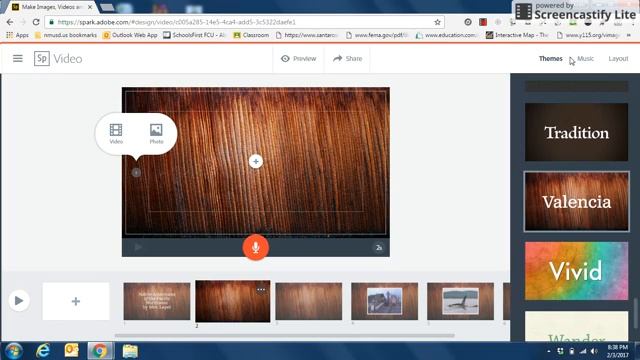The height and width of the screenshot is (360, 640).
Task: Go back in Chrome browser
Action: (x=10, y=22)
